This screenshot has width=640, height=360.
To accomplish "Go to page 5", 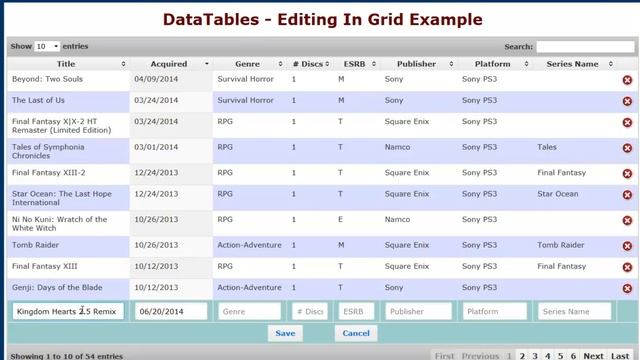I will pyautogui.click(x=560, y=356).
